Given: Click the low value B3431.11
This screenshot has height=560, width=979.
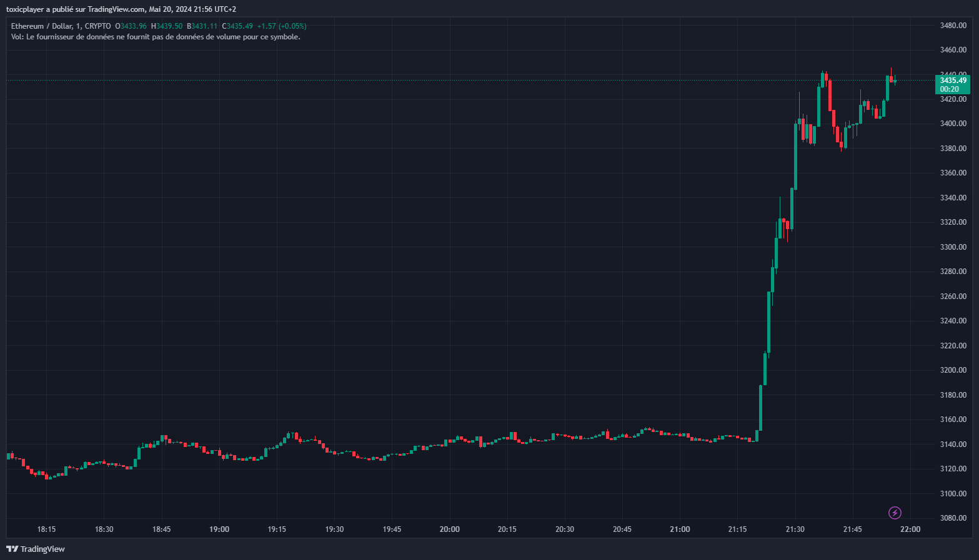Looking at the screenshot, I should coord(202,26).
